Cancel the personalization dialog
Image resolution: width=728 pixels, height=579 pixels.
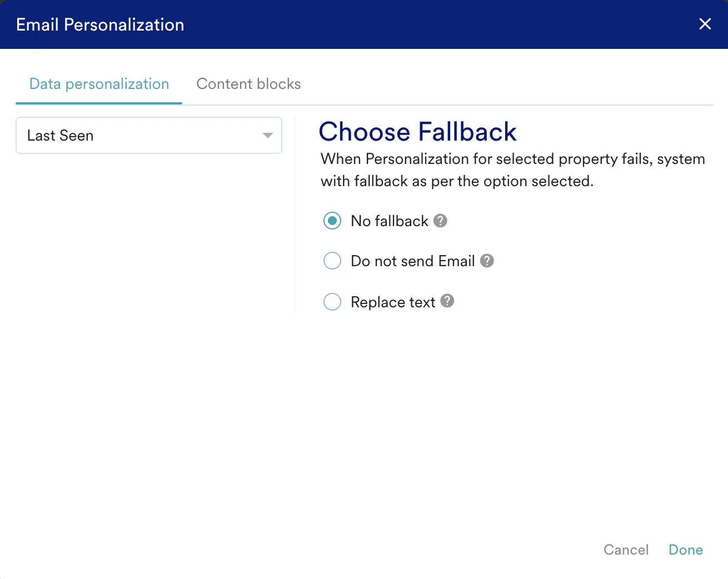626,550
